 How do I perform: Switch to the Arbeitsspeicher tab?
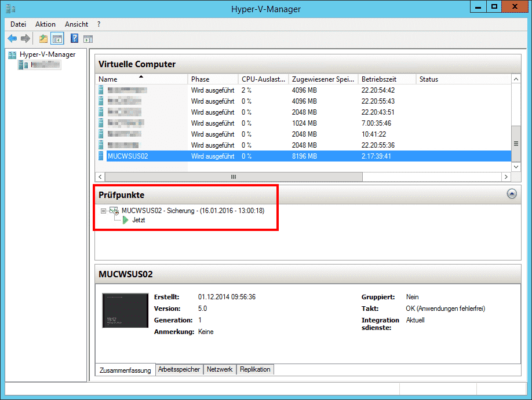179,369
